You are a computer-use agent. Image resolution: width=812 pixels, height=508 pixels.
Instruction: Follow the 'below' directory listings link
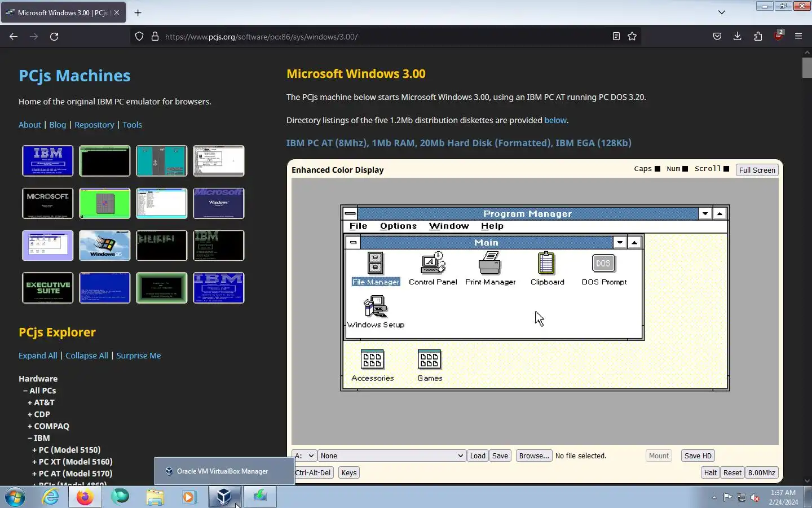[x=555, y=120]
